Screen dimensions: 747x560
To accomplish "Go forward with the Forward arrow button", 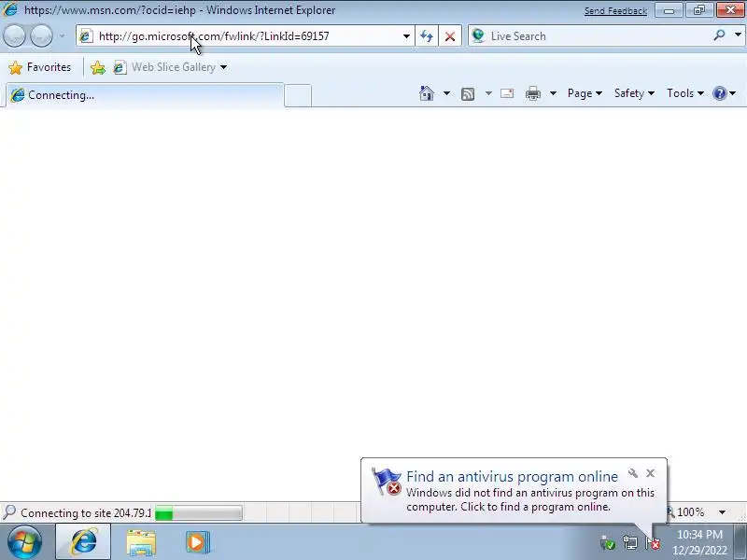I will tap(41, 35).
